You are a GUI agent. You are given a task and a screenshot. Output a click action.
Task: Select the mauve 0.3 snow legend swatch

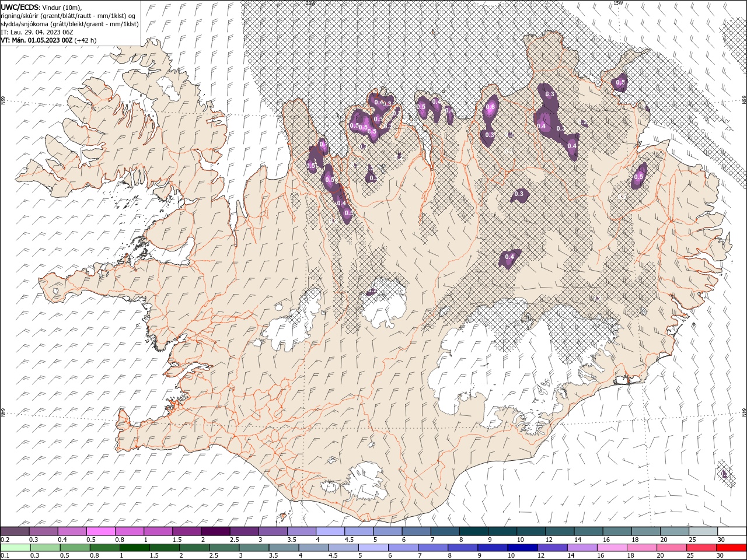[x=43, y=531]
